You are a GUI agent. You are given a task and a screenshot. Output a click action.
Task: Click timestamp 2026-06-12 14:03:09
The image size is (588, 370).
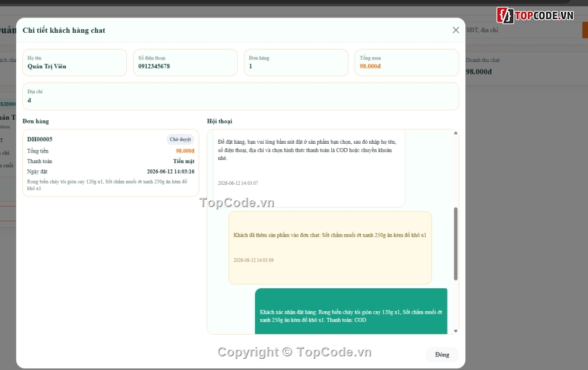tap(254, 260)
